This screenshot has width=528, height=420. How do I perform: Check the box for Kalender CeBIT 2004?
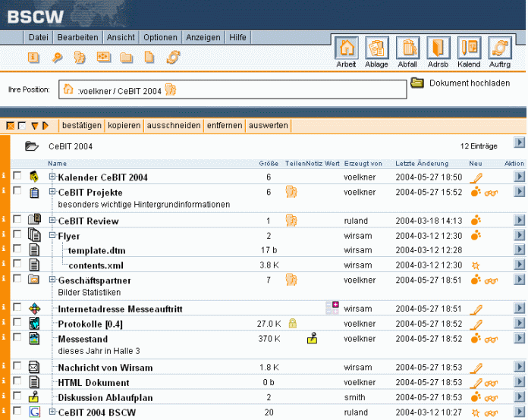point(17,176)
